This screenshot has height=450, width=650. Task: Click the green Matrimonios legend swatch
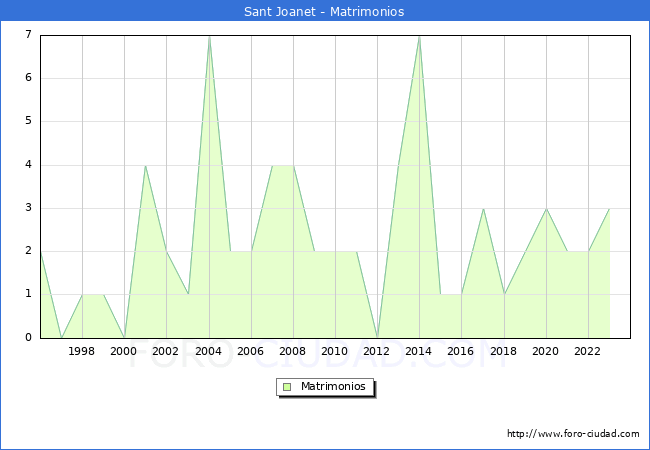pyautogui.click(x=287, y=386)
